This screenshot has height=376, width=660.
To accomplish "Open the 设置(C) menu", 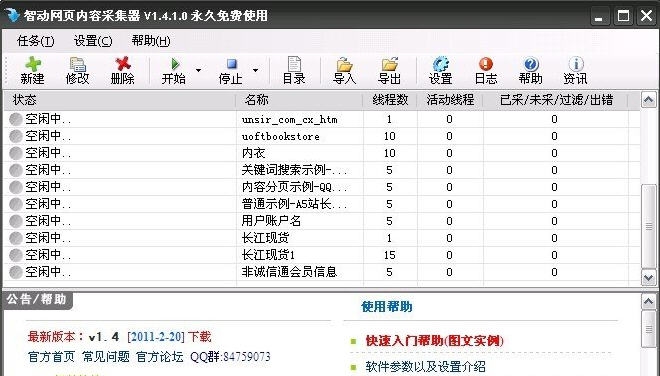I will (x=93, y=41).
